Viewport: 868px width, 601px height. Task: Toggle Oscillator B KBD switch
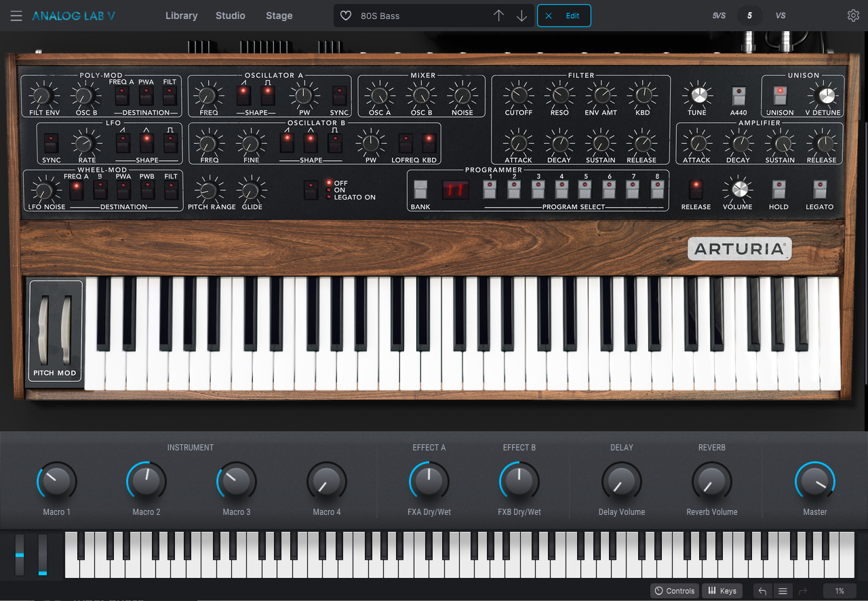point(429,143)
